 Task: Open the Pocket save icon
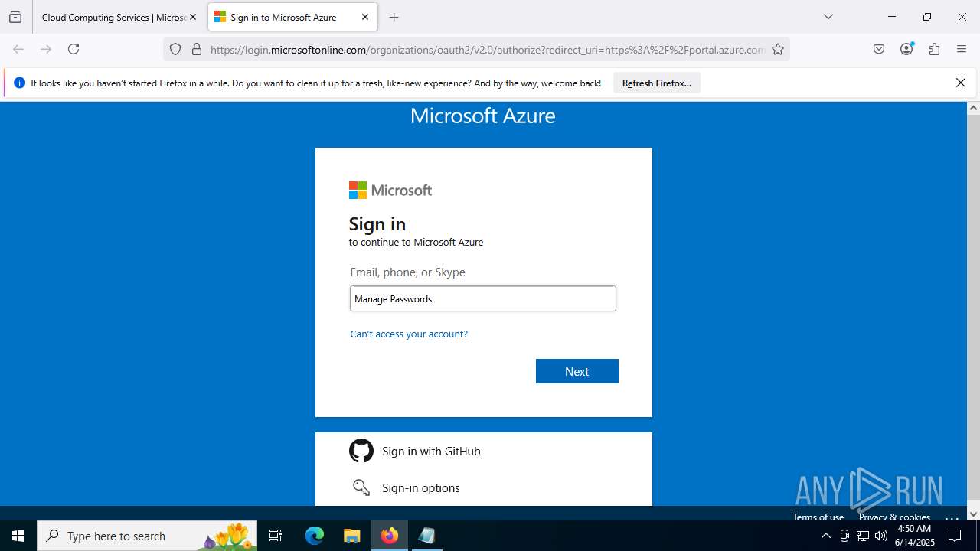tap(879, 49)
